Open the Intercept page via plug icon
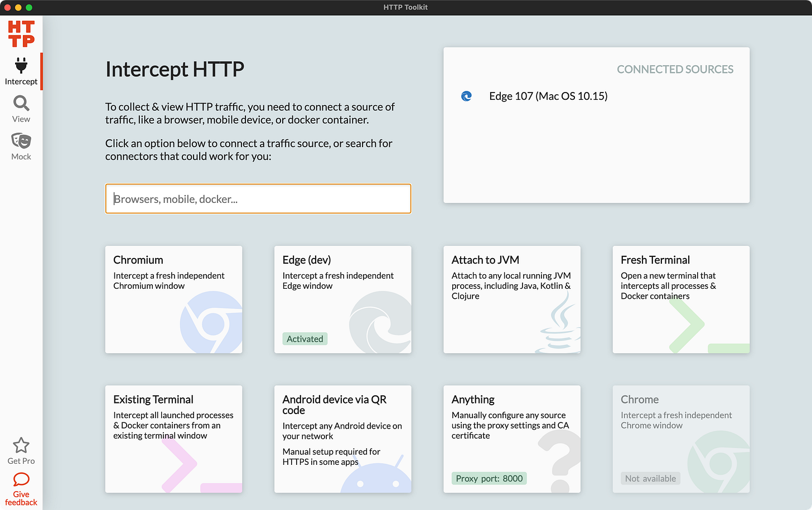The height and width of the screenshot is (510, 812). pyautogui.click(x=21, y=65)
